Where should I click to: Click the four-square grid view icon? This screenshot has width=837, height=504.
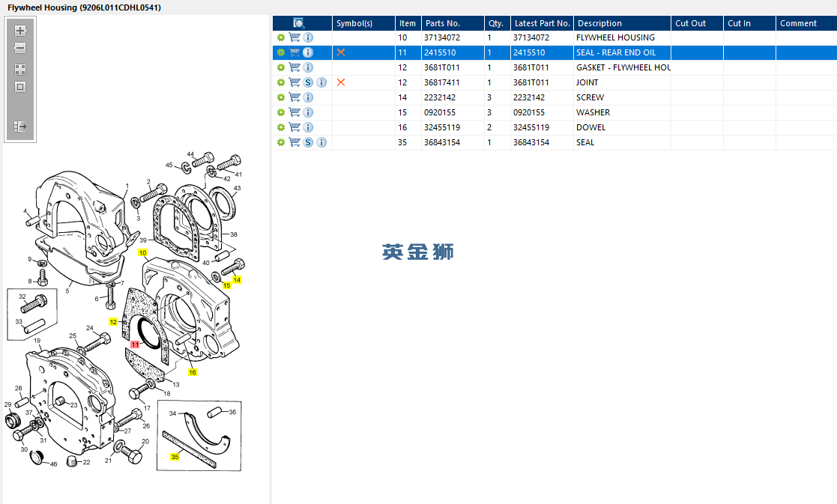point(20,70)
